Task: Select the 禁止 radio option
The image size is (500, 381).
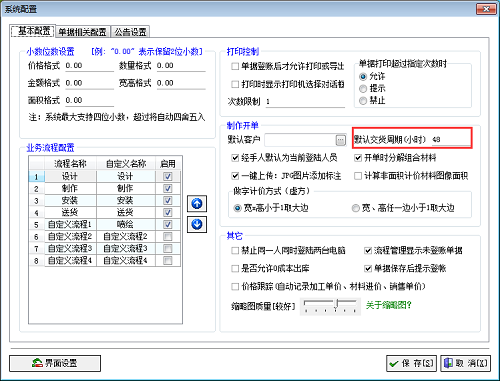Action: (x=363, y=100)
